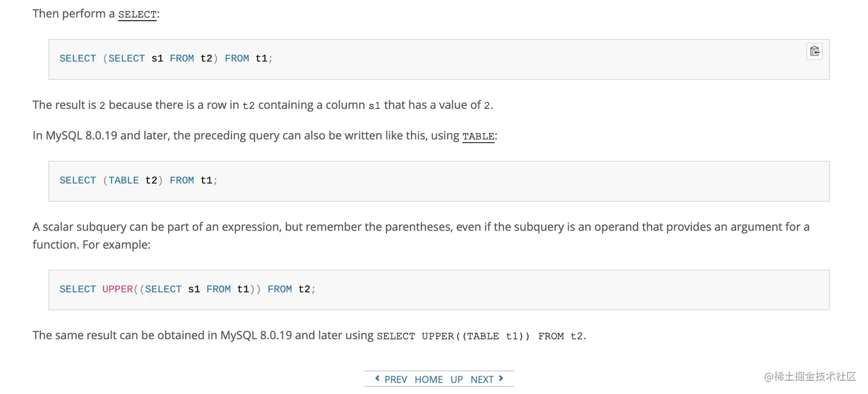Image resolution: width=868 pixels, height=394 pixels.
Task: Click the right chevron beside NEXT
Action: 501,379
